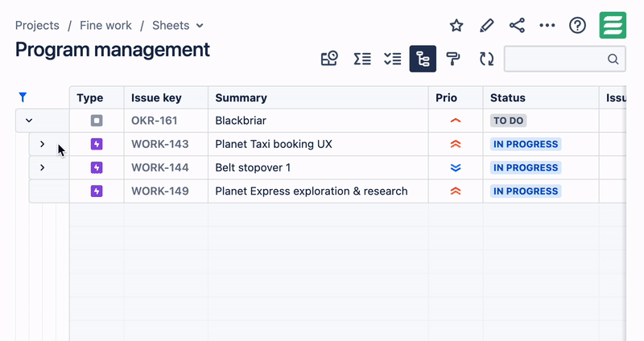Open the three-dots more menu

tap(547, 26)
